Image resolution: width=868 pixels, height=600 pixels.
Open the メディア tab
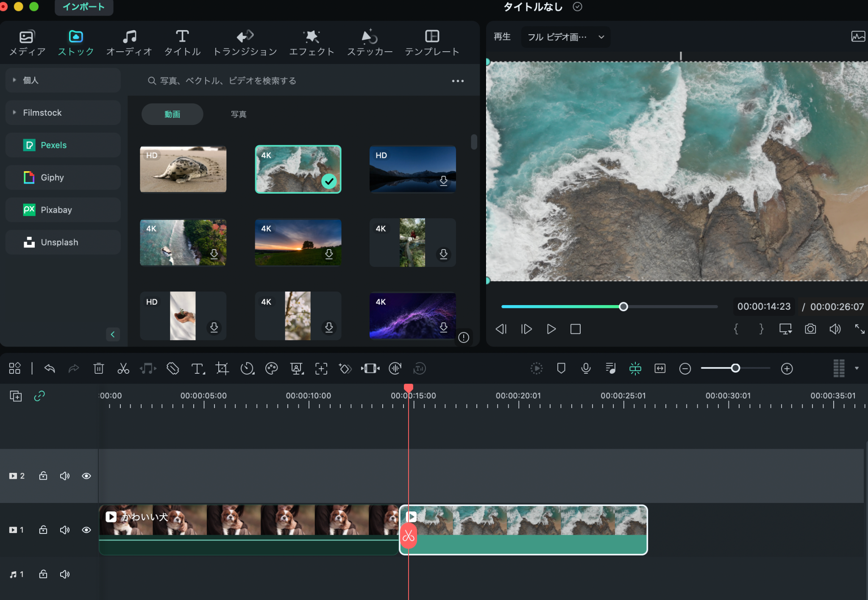tap(27, 43)
